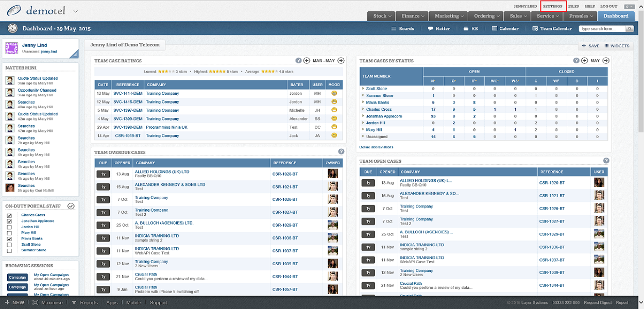
Task: Open the Ordering menu dropdown
Action: [x=486, y=16]
